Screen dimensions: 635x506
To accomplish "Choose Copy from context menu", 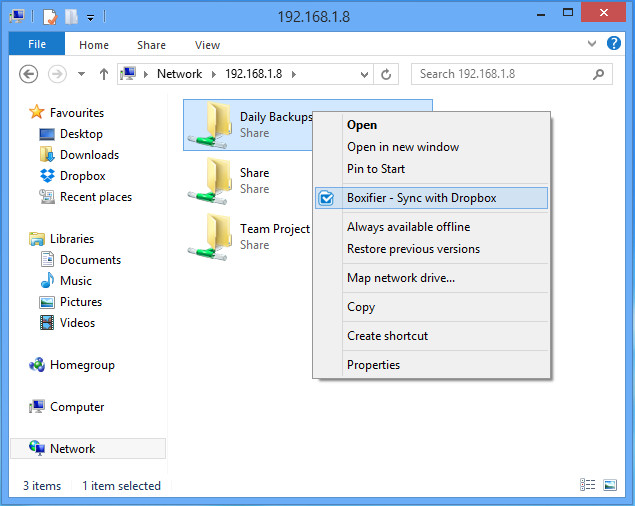I will pyautogui.click(x=431, y=307).
